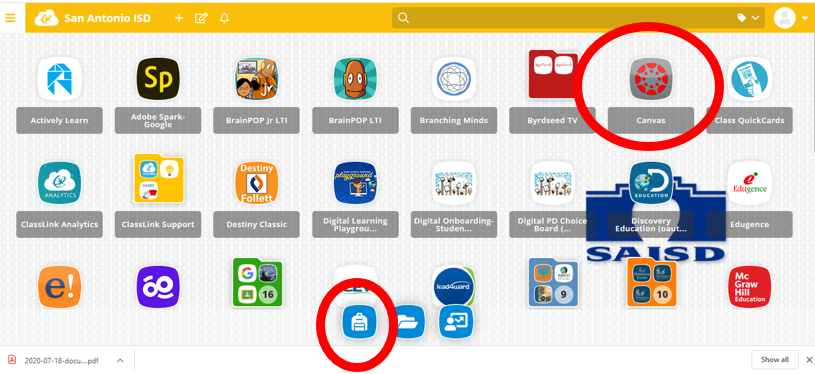
Task: Open the notifications bell
Action: point(224,18)
